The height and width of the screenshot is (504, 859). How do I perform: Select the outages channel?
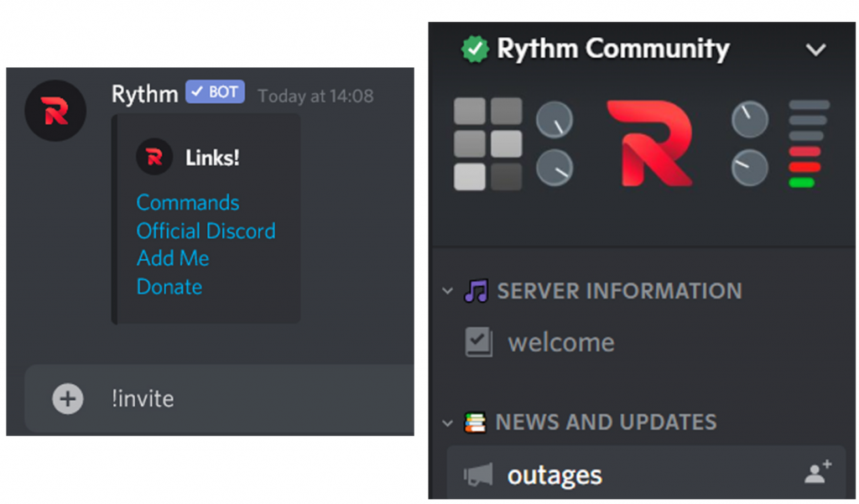click(x=555, y=475)
